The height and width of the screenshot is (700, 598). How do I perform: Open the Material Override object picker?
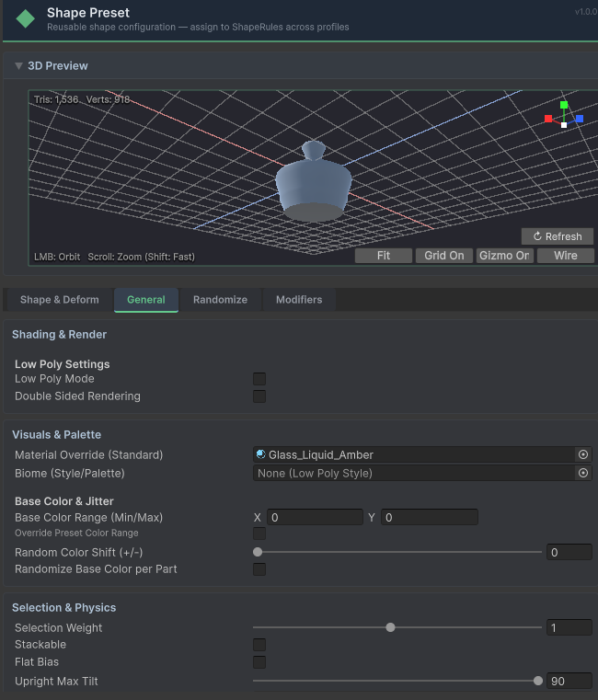click(x=582, y=454)
